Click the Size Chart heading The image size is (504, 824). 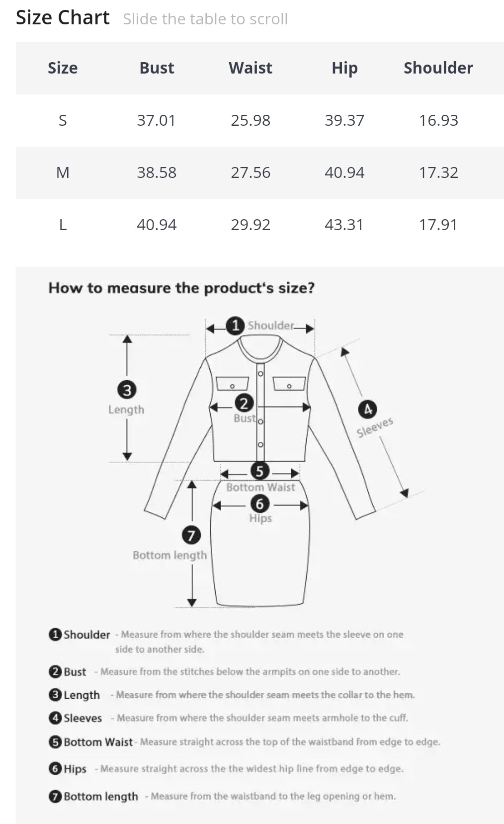coord(63,18)
